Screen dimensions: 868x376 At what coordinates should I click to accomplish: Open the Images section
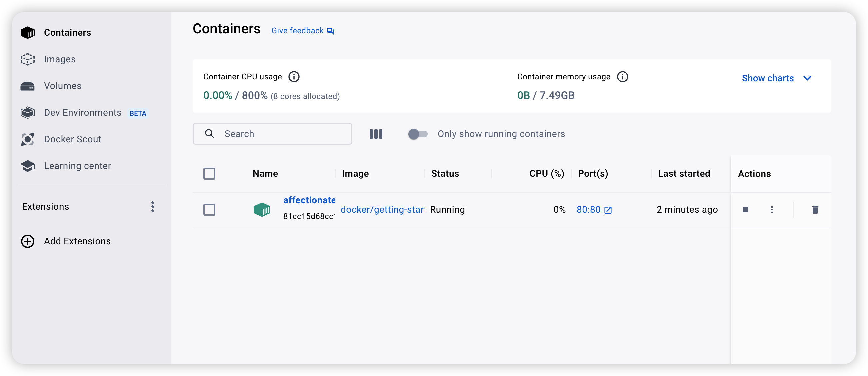(60, 59)
